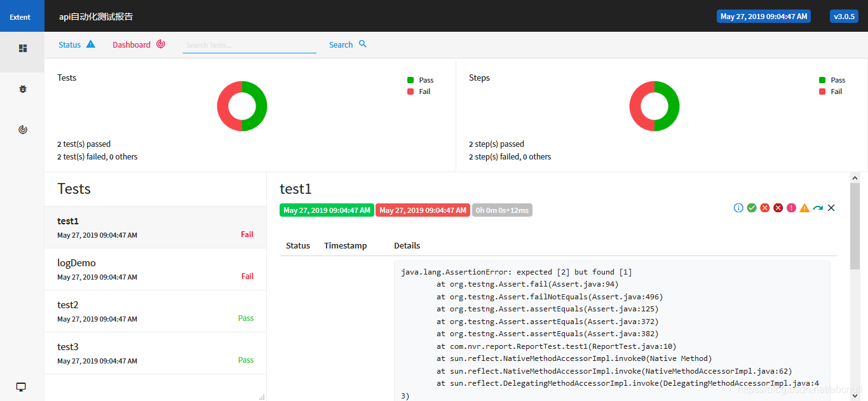868x401 pixels.
Task: Filter steps by dark red fatal cross
Action: (778, 208)
